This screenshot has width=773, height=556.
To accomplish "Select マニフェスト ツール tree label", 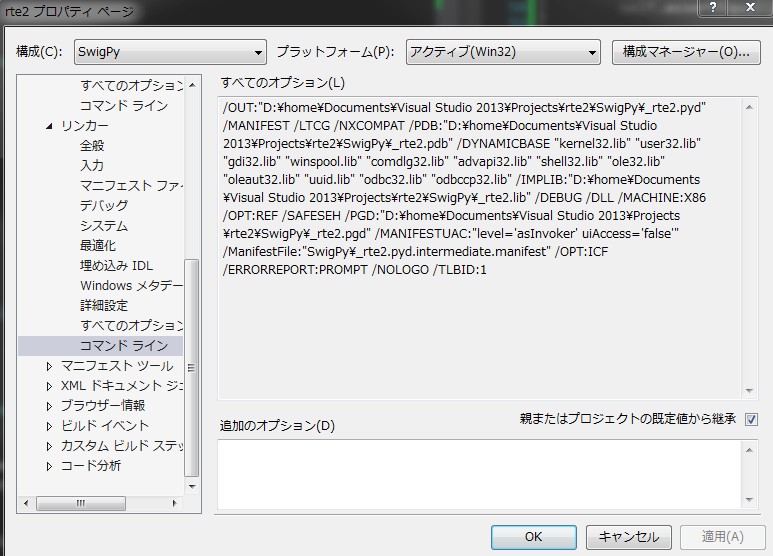I will 117,366.
